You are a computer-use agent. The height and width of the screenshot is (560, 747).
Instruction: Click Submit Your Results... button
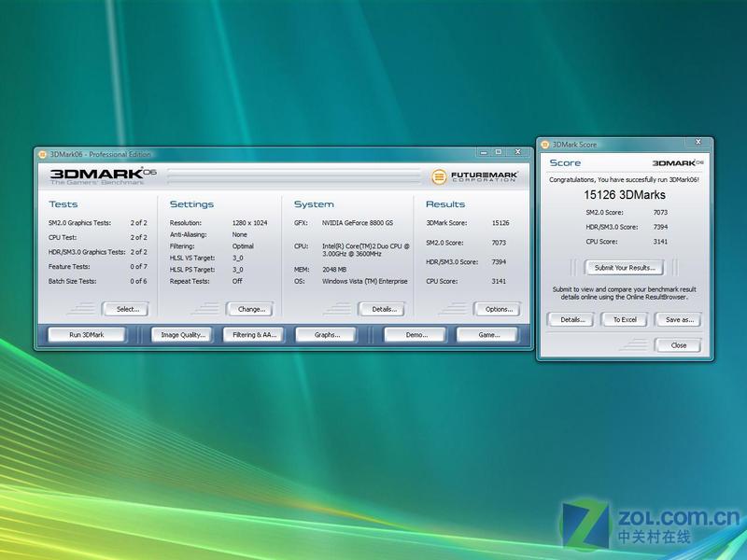click(625, 268)
